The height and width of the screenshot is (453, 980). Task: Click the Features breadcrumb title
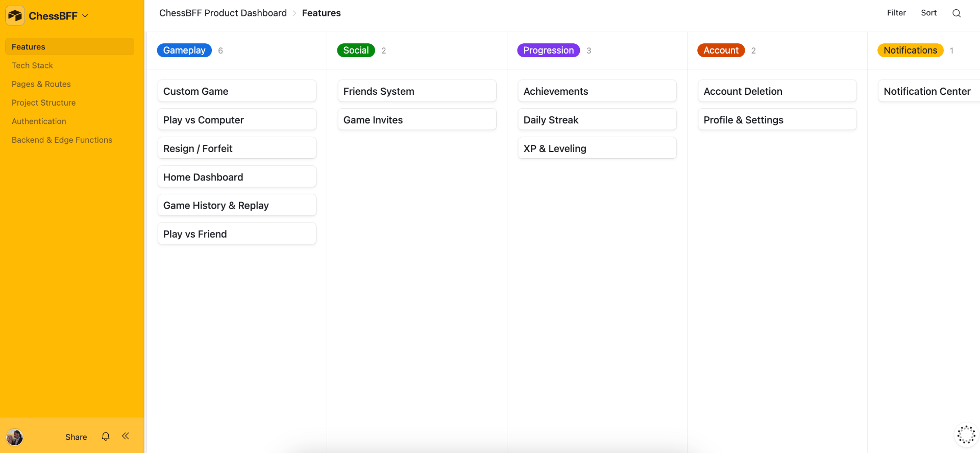coord(321,13)
